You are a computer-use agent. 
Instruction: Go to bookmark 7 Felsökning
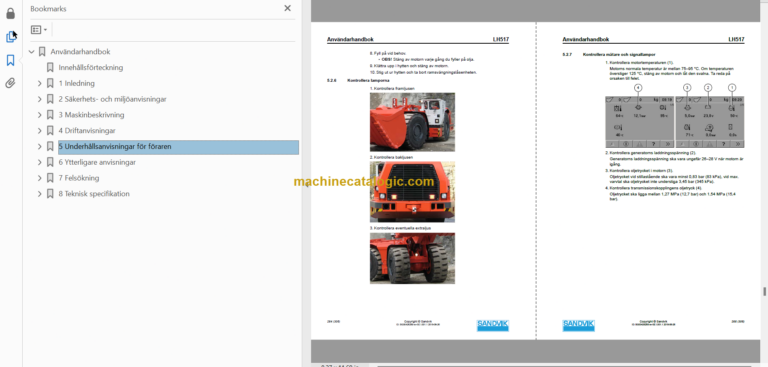tap(78, 178)
